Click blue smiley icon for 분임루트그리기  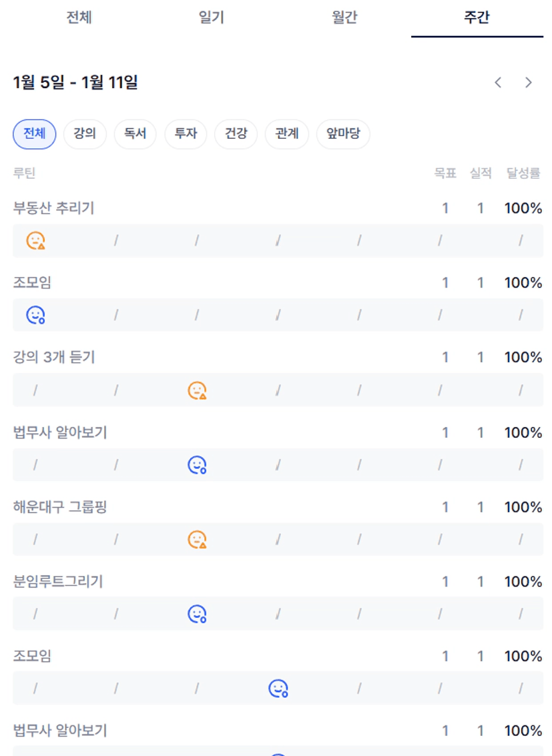[x=197, y=614]
